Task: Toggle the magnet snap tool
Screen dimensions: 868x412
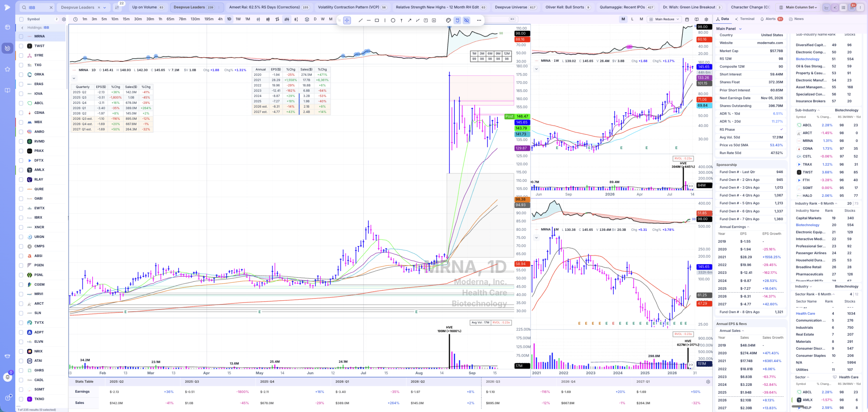Action: pyautogui.click(x=457, y=20)
